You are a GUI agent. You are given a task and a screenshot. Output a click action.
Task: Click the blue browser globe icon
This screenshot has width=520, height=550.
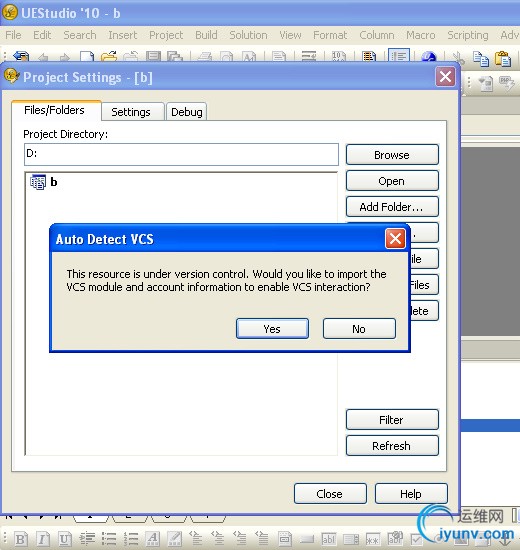(x=429, y=56)
